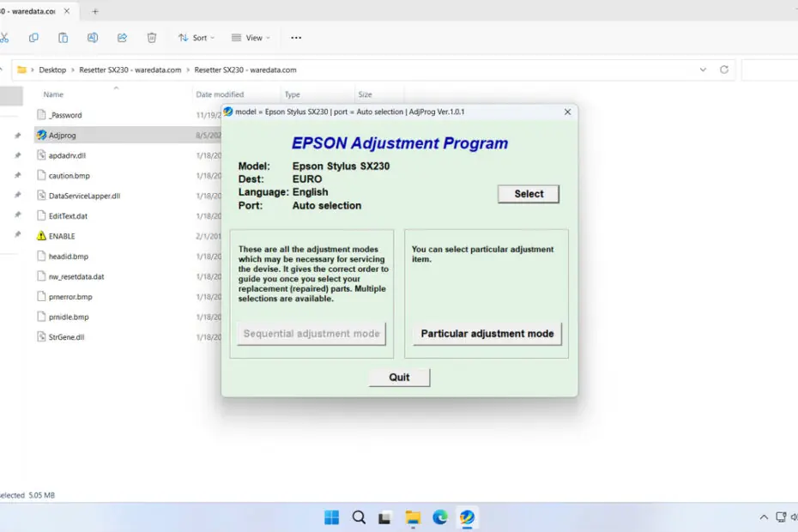798x532 pixels.
Task: Select the prnerror.bmp file
Action: pos(70,297)
